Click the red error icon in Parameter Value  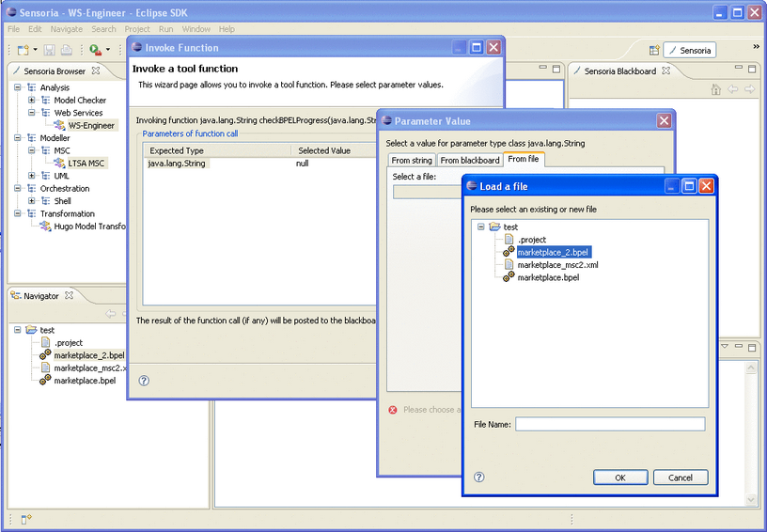tap(393, 410)
